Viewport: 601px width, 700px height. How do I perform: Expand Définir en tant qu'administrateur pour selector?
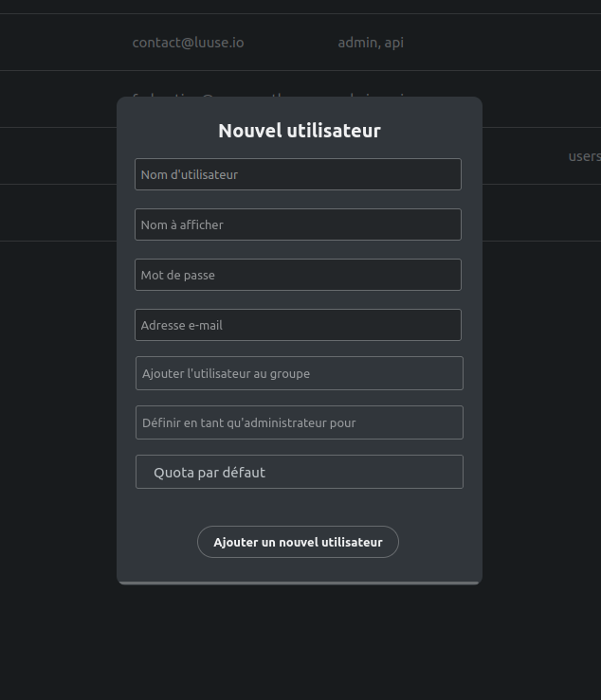[299, 422]
